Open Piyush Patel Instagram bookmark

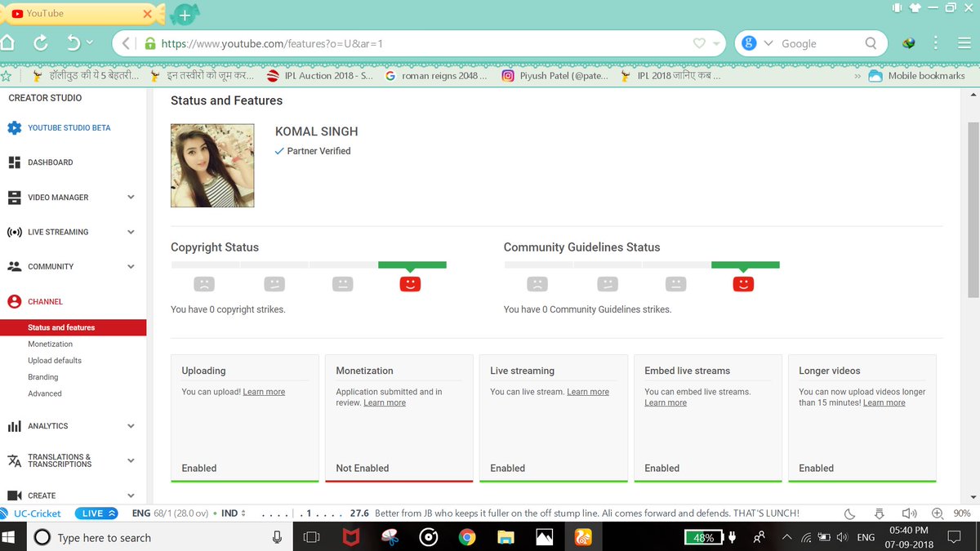555,76
